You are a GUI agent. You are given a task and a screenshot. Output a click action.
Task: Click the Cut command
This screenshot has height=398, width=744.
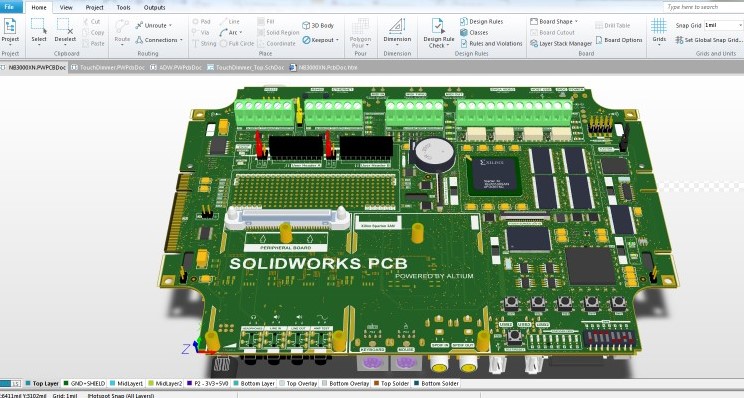[x=91, y=21]
